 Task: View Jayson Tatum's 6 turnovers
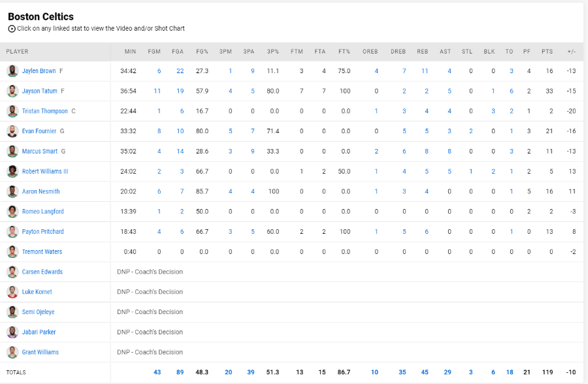tap(512, 91)
